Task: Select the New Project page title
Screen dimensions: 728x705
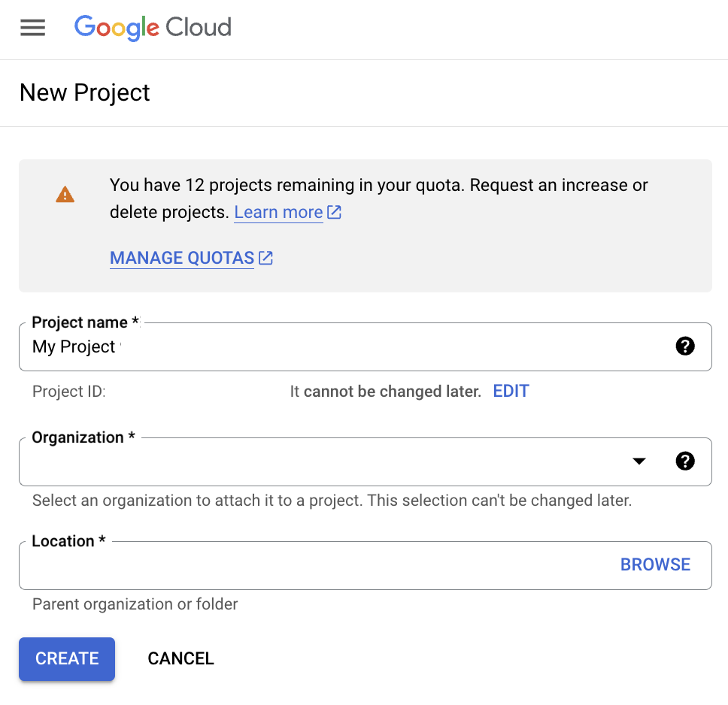Action: (x=84, y=92)
